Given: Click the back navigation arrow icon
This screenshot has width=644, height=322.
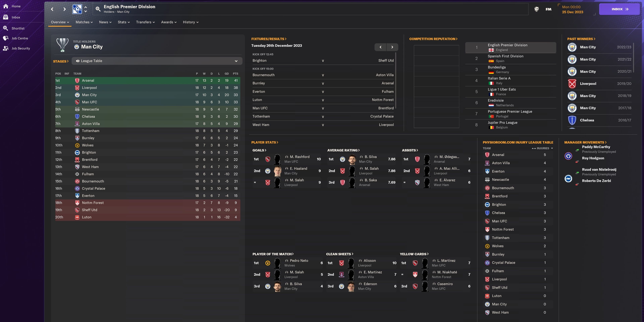Looking at the screenshot, I should [x=52, y=9].
